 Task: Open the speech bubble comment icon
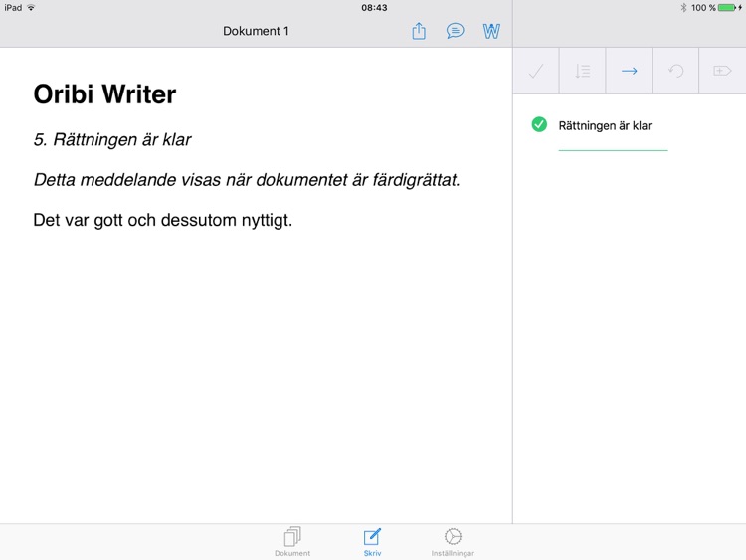pyautogui.click(x=455, y=31)
